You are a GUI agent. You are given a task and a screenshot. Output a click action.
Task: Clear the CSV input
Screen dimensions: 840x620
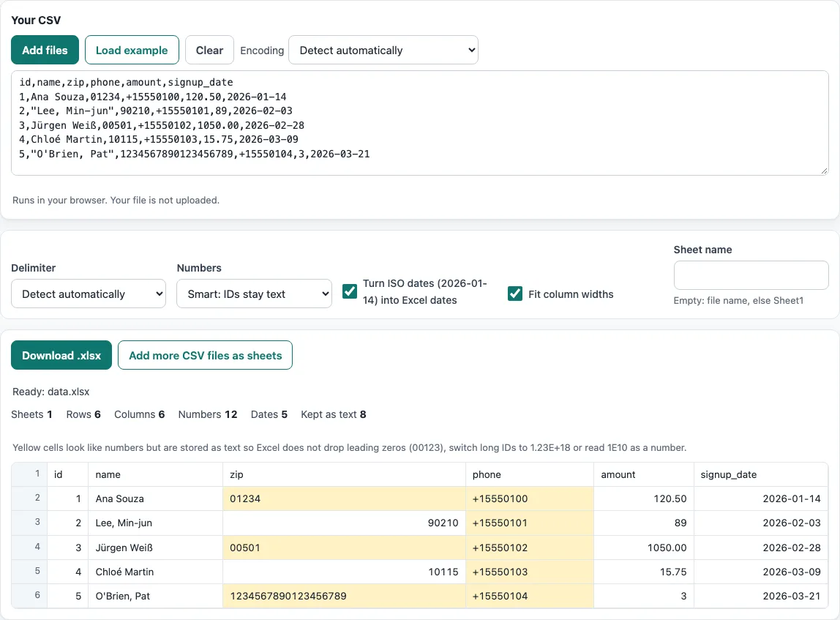point(209,50)
